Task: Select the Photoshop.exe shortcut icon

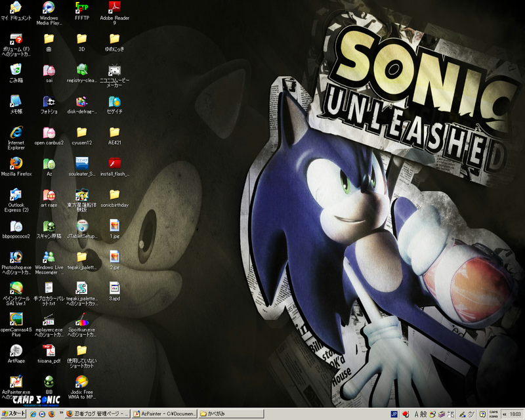Action: (16, 257)
